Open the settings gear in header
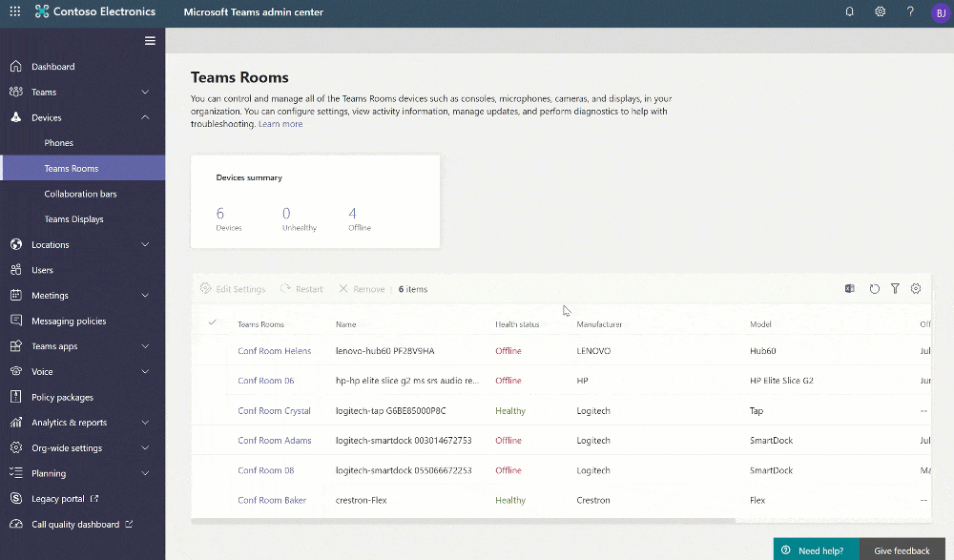Screen dimensions: 954x560 (880, 12)
